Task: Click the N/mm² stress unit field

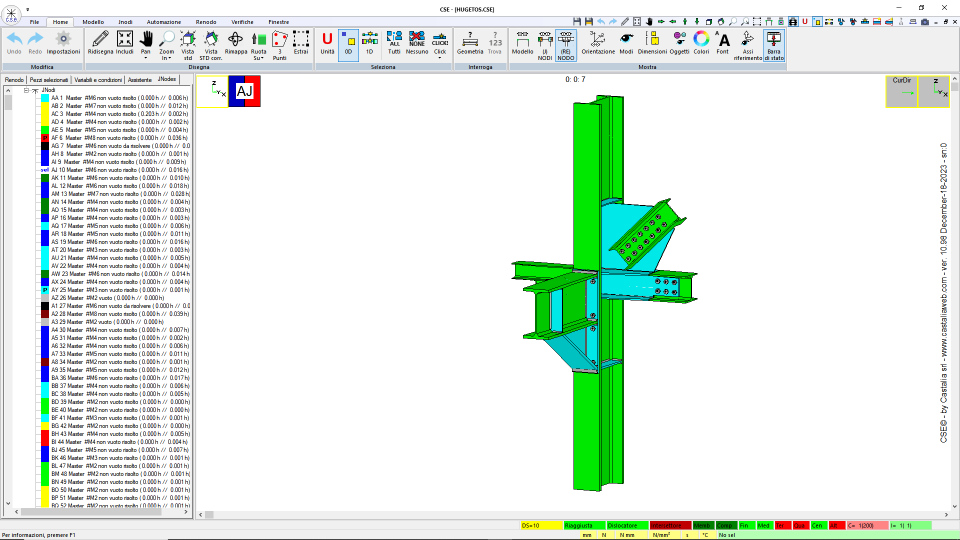Action: 662,535
